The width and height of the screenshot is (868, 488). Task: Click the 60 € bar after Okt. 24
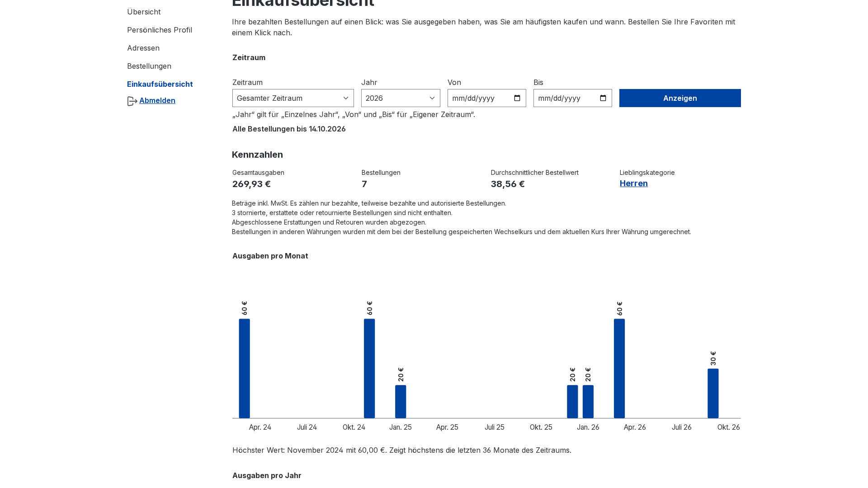[369, 368]
